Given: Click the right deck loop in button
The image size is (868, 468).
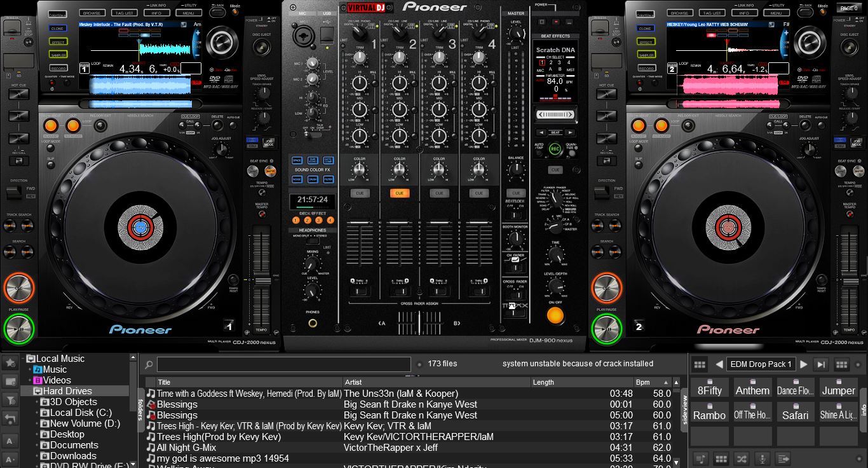Looking at the screenshot, I should (x=639, y=125).
